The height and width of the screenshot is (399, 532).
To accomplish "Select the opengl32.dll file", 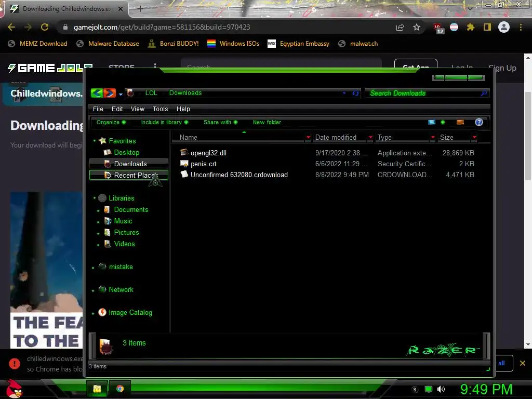I will click(x=208, y=153).
